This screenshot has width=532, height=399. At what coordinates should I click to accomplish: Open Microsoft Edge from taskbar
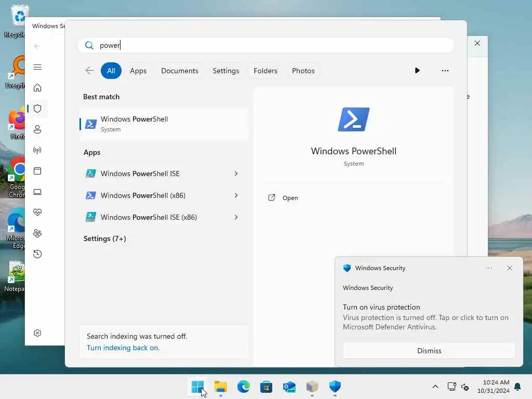coord(243,387)
